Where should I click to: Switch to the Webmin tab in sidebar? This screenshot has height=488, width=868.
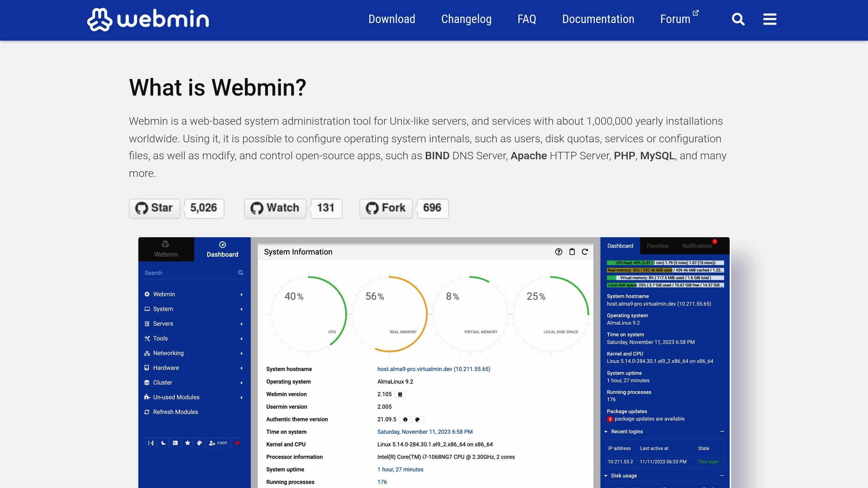pos(166,250)
